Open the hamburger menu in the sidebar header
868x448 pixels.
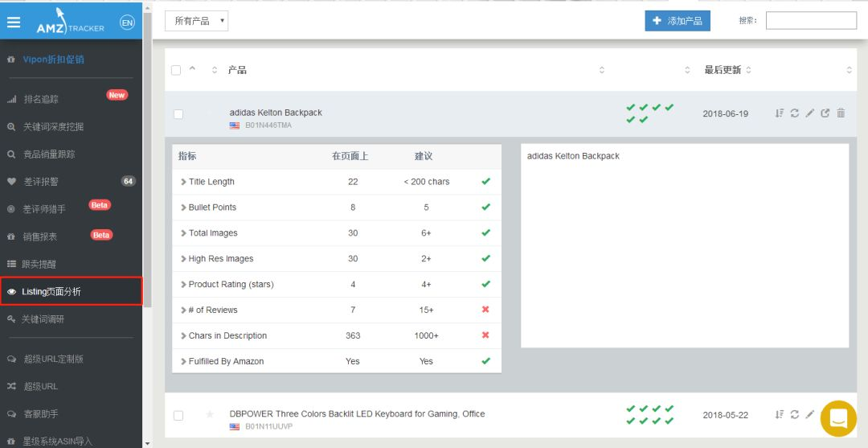pos(14,23)
